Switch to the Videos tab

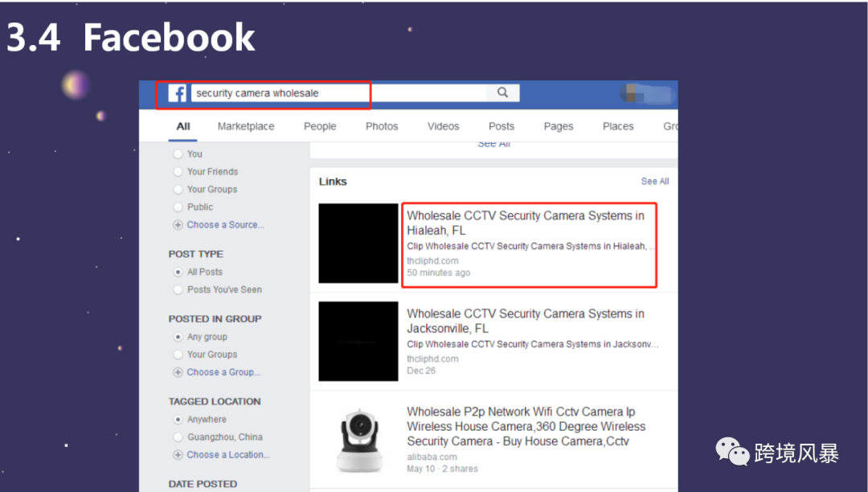(443, 126)
